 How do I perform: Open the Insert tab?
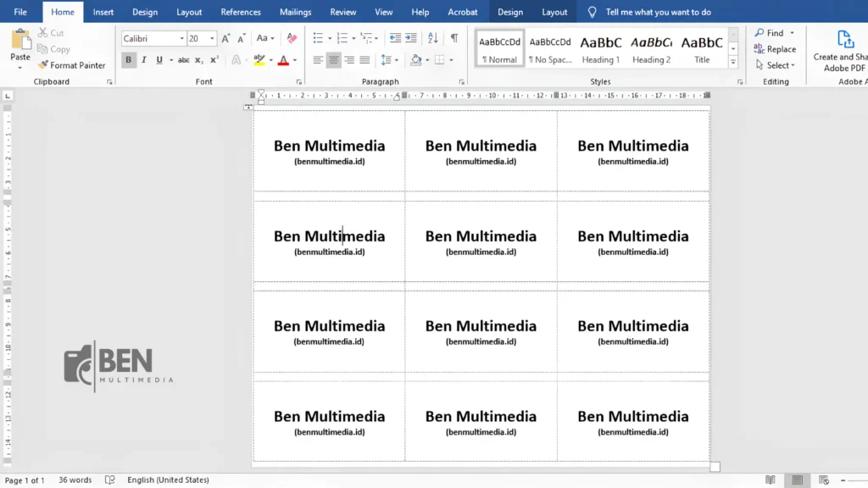pos(103,12)
